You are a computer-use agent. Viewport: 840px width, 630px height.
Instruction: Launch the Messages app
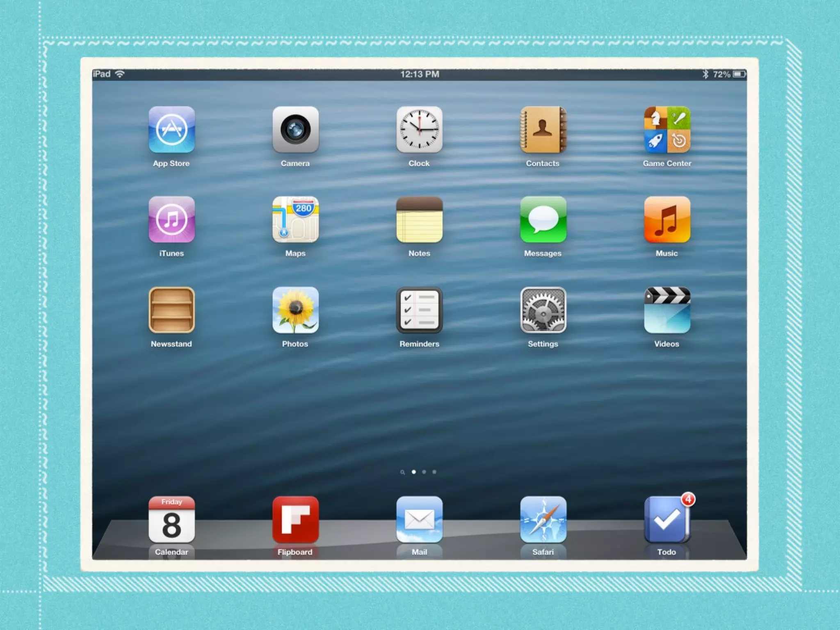tap(543, 219)
